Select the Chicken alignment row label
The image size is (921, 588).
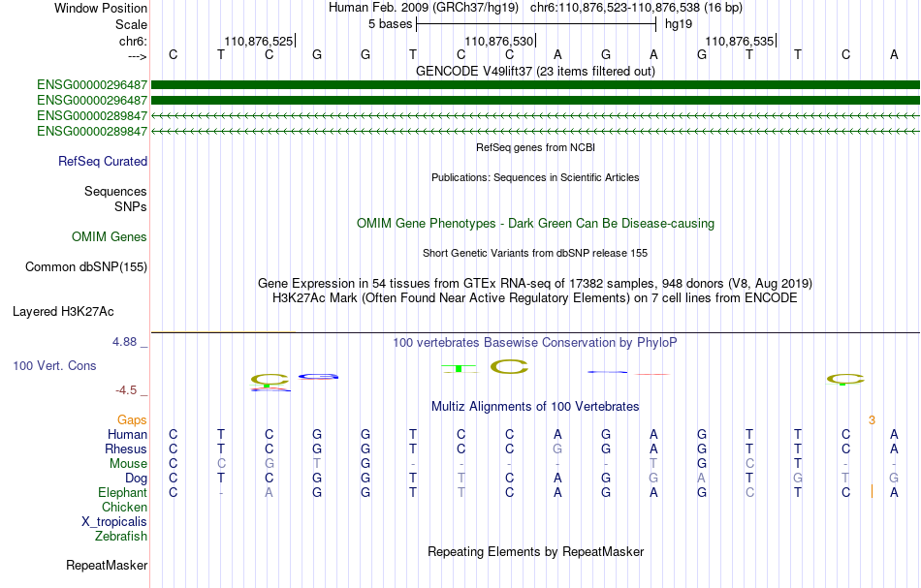click(x=124, y=507)
